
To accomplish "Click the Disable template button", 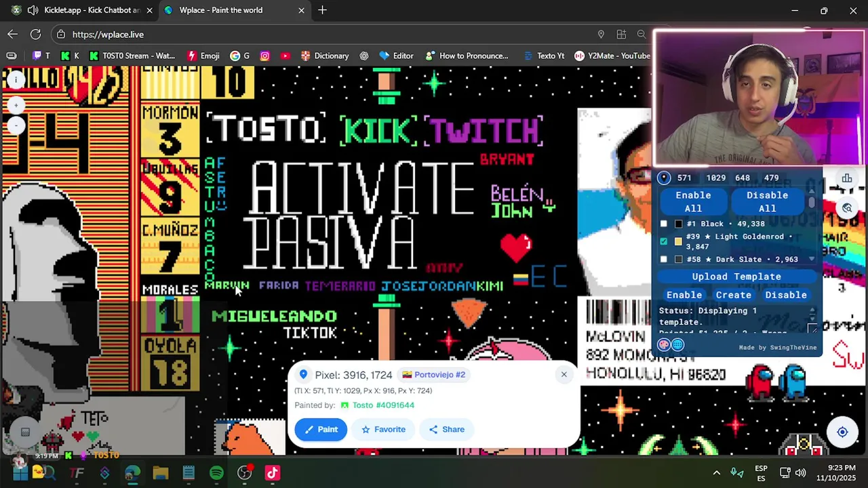I will point(786,295).
